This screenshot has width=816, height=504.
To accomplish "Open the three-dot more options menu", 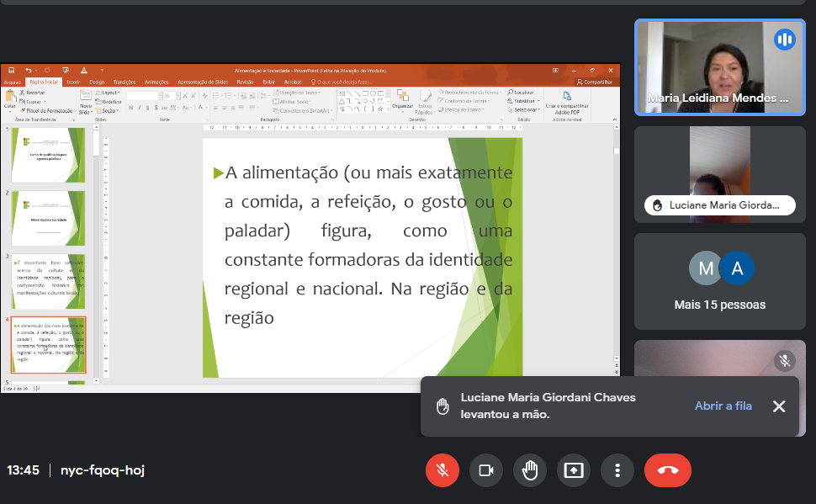I will tap(617, 470).
